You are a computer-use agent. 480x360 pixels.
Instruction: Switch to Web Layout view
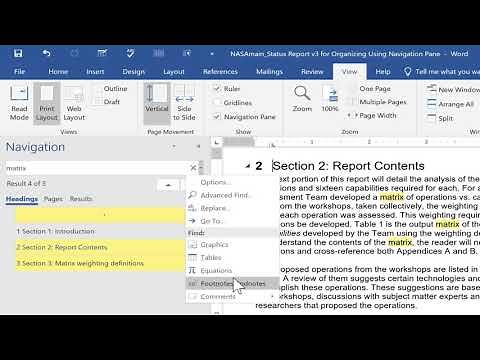point(74,103)
